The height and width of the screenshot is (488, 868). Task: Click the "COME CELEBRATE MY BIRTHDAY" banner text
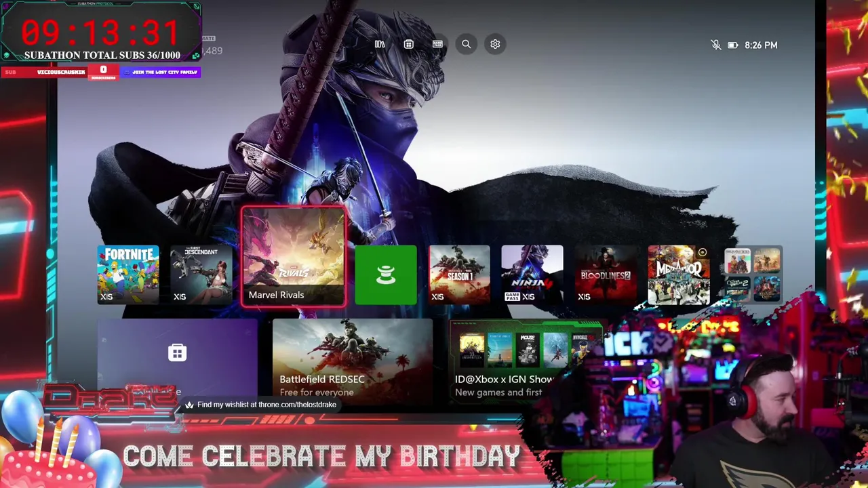click(x=321, y=456)
